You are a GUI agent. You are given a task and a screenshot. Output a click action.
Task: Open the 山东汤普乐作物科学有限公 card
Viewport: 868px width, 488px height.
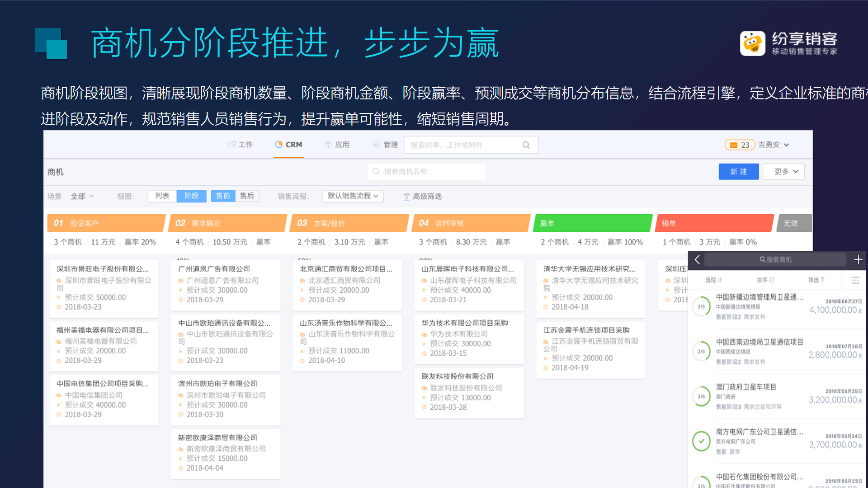click(347, 342)
